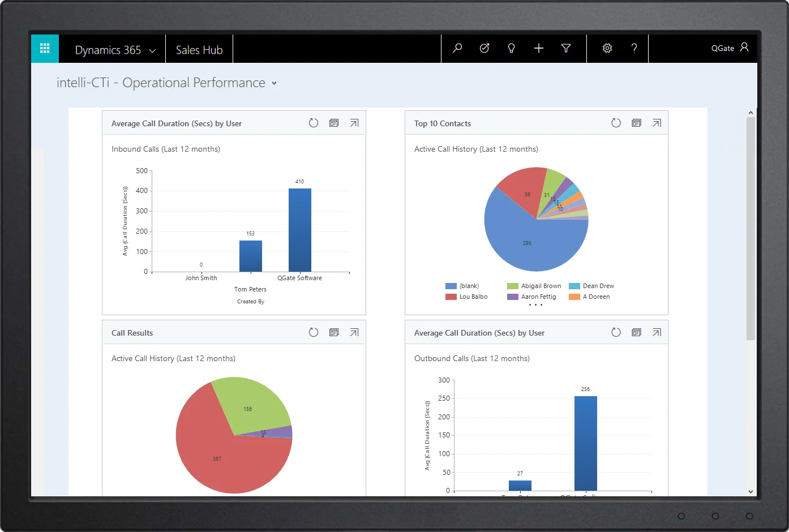The height and width of the screenshot is (532, 789).
Task: View records for Call Results chart
Action: coord(334,332)
